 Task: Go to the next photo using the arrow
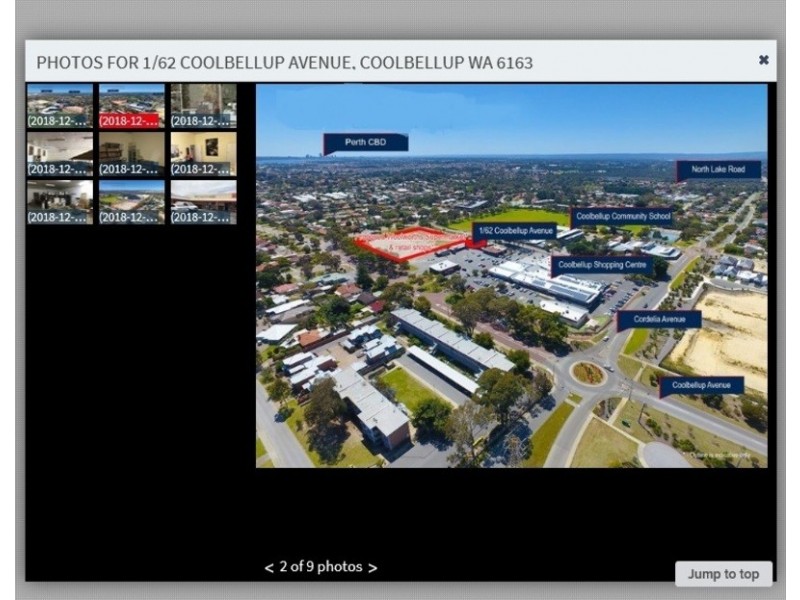coord(371,565)
